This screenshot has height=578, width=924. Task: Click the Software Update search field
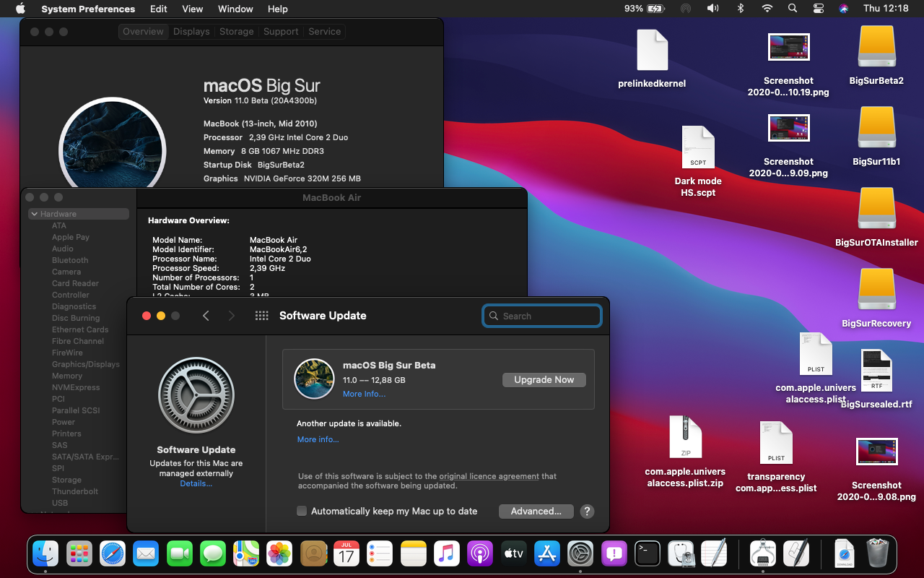click(x=542, y=316)
